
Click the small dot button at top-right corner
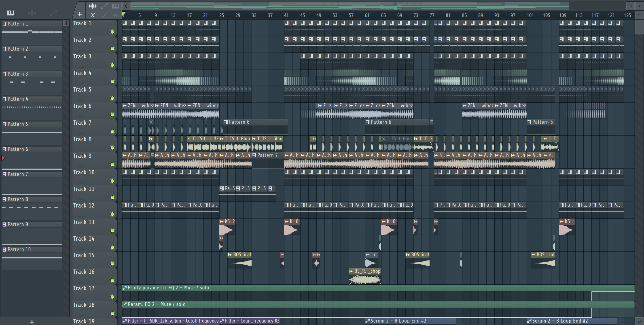[639, 6]
